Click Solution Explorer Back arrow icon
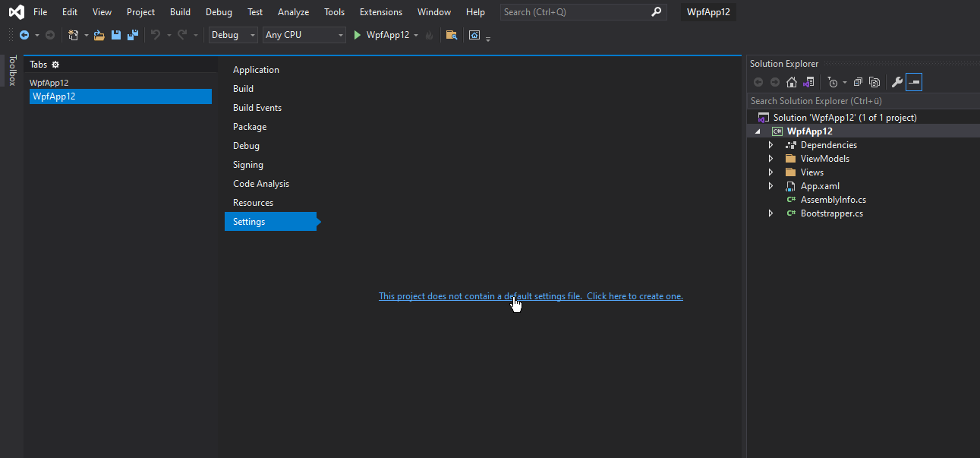The height and width of the screenshot is (458, 980). 758,82
